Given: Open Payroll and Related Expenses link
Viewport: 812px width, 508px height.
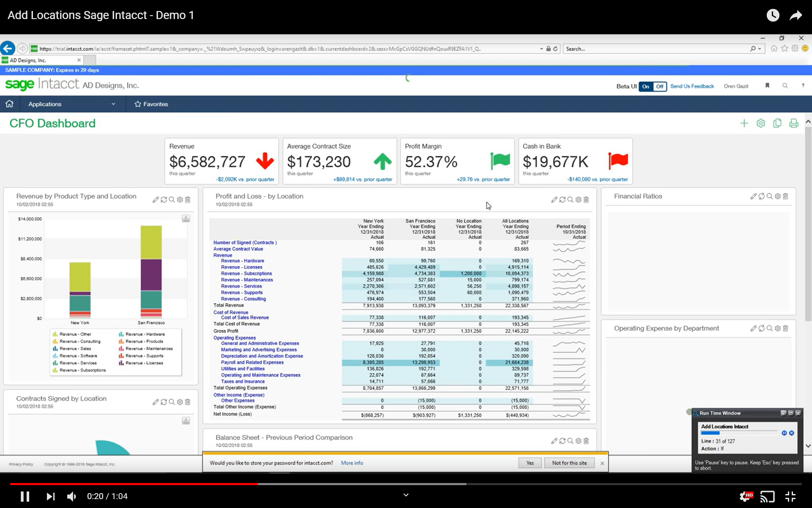Looking at the screenshot, I should click(252, 362).
